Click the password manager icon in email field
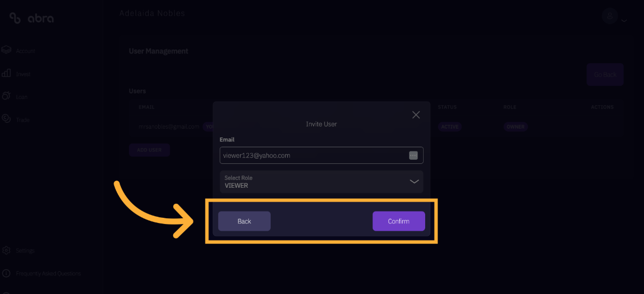644x294 pixels. click(x=413, y=155)
